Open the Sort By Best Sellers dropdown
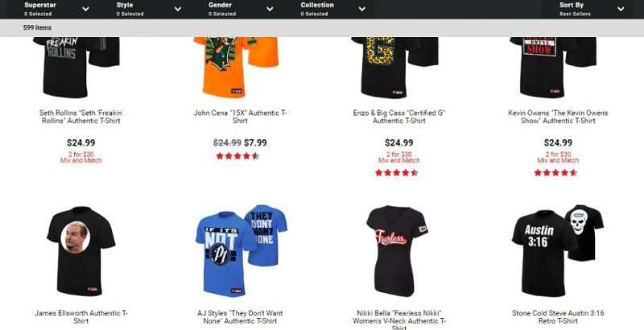Screen dimensions: 644x330 click(593, 9)
